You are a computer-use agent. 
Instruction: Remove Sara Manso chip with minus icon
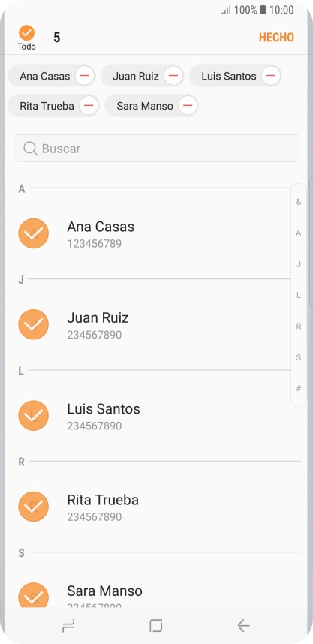(x=188, y=106)
